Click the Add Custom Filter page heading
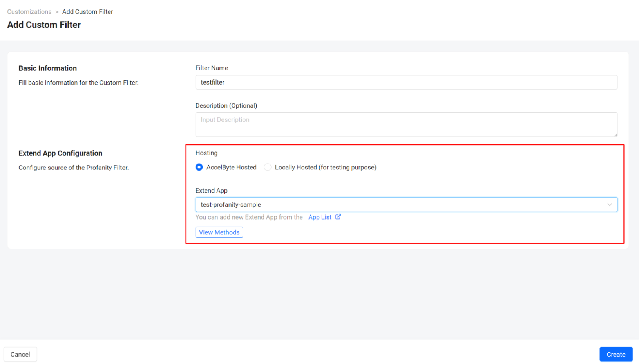639x364 pixels. coord(43,25)
